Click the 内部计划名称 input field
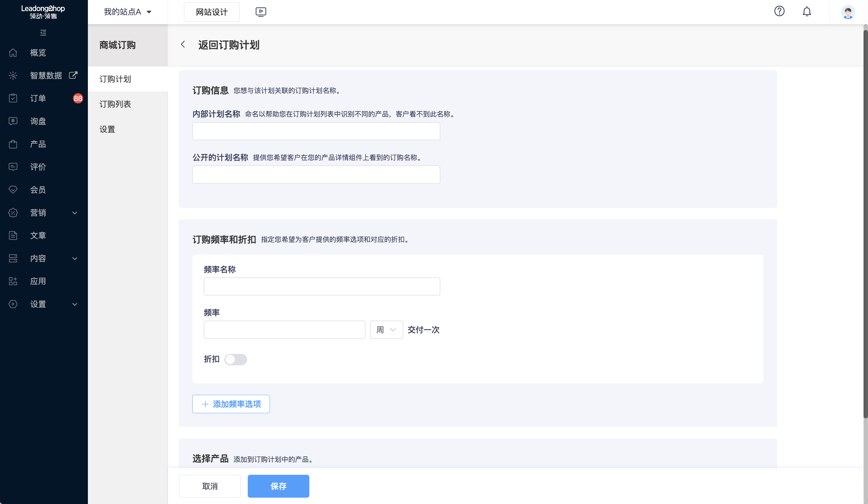The image size is (868, 504). (x=316, y=131)
